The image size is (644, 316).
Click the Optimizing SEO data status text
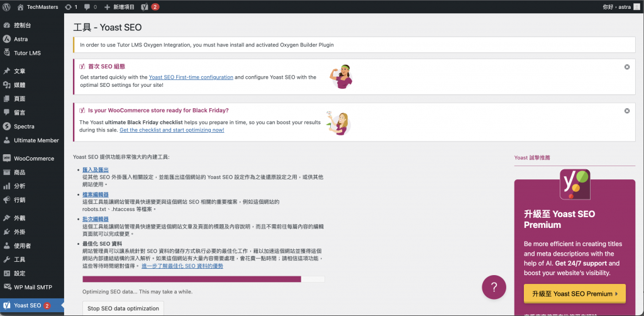click(137, 291)
